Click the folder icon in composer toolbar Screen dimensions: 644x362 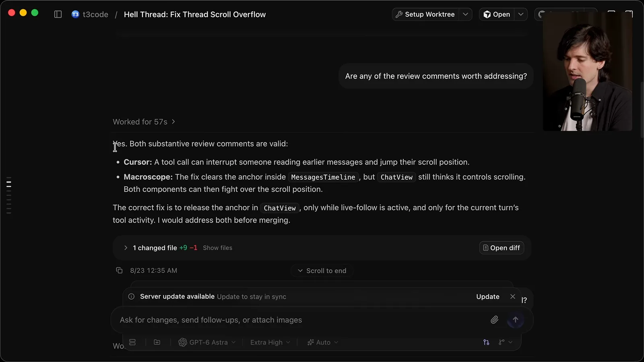click(157, 342)
